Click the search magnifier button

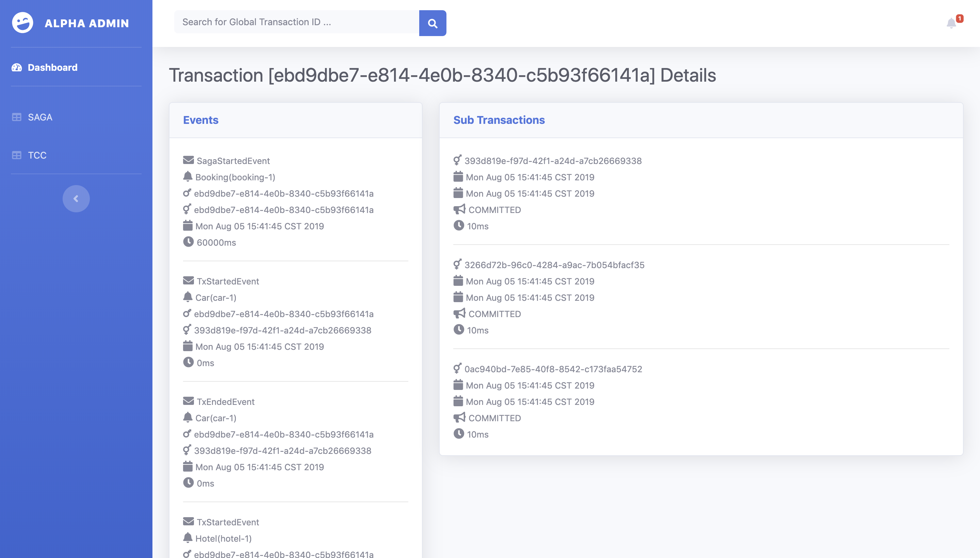(432, 23)
